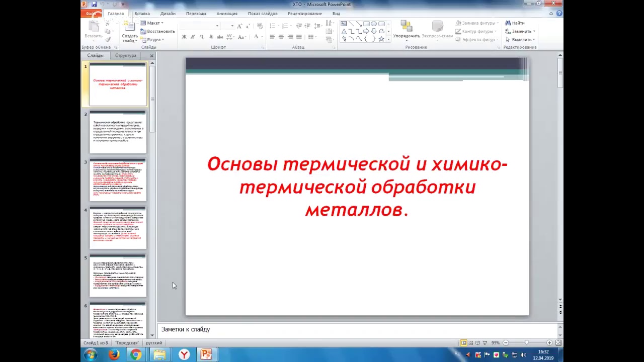Open Google Chrome from taskbar
Screen dimensions: 644x362
(136, 355)
